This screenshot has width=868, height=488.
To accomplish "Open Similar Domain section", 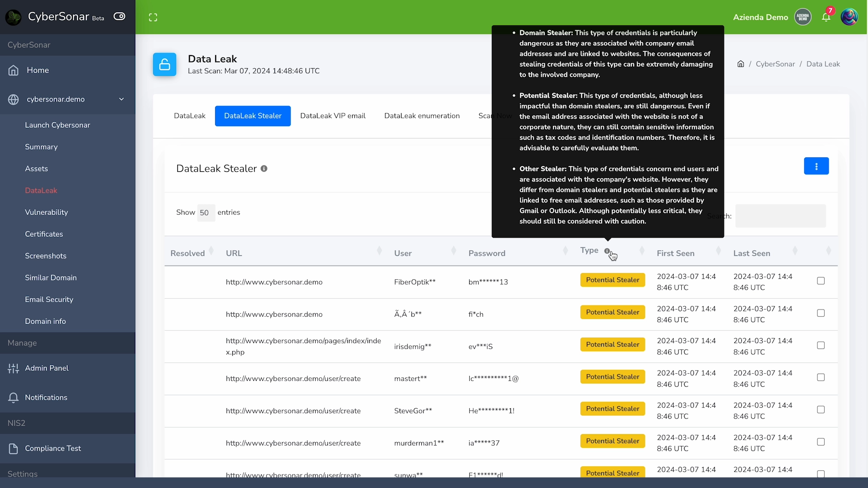I will (51, 278).
